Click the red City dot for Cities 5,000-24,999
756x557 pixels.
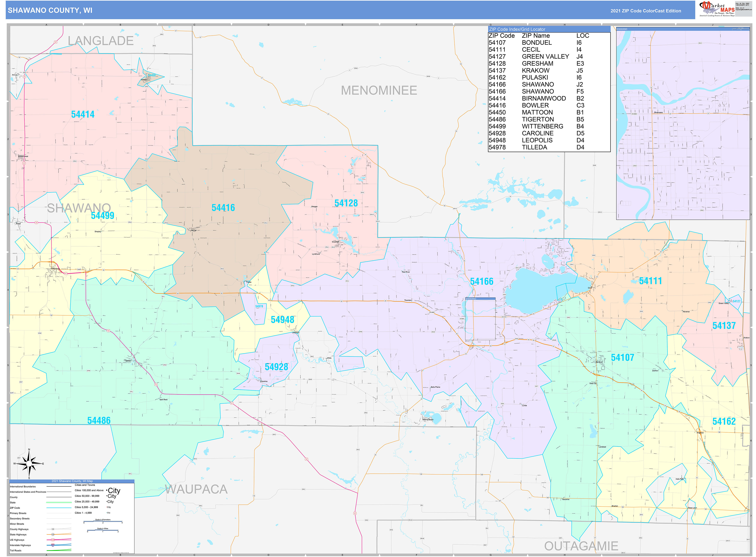106,508
